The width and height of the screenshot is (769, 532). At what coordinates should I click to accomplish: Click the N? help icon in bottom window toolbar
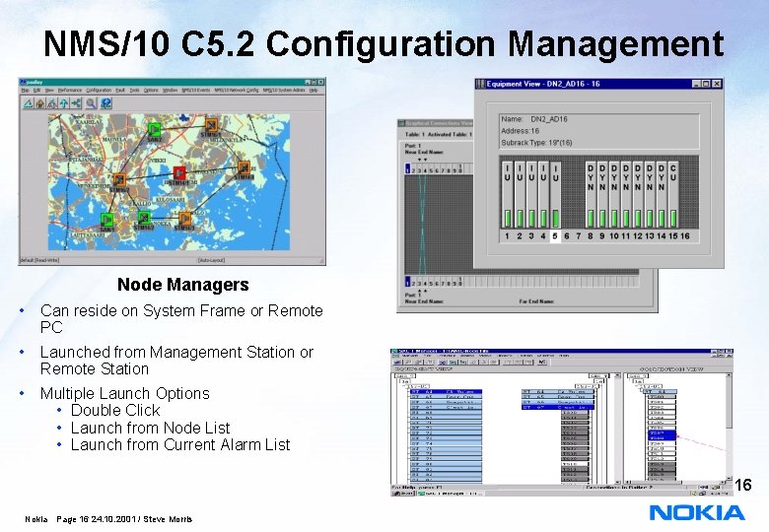pos(542,362)
